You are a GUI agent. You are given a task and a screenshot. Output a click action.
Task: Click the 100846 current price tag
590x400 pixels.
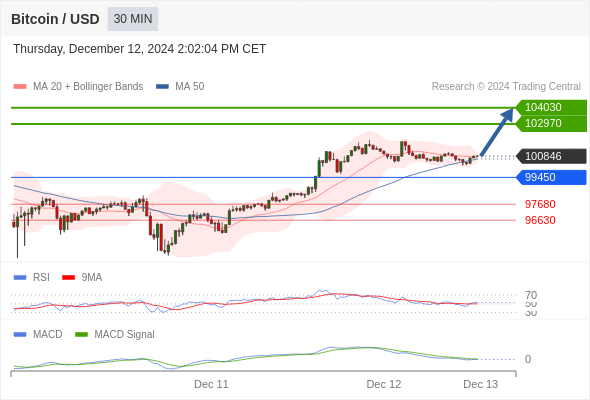coord(551,156)
